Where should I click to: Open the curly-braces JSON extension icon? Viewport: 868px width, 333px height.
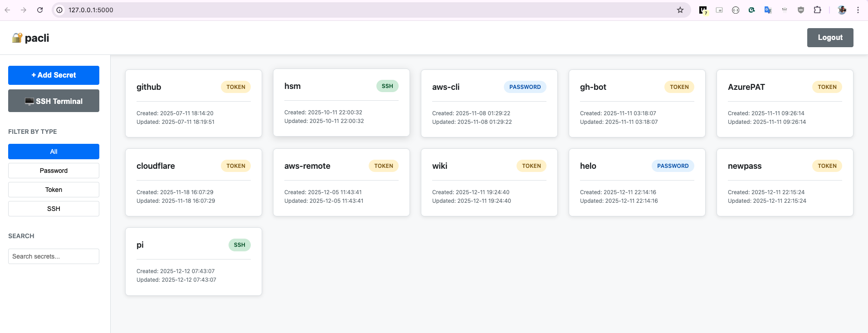coord(736,10)
